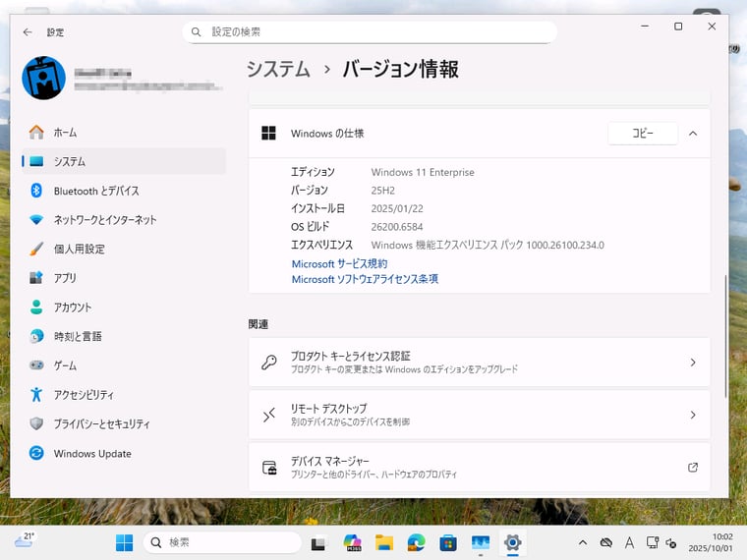
Task: Click the コピー button
Action: pyautogui.click(x=642, y=134)
